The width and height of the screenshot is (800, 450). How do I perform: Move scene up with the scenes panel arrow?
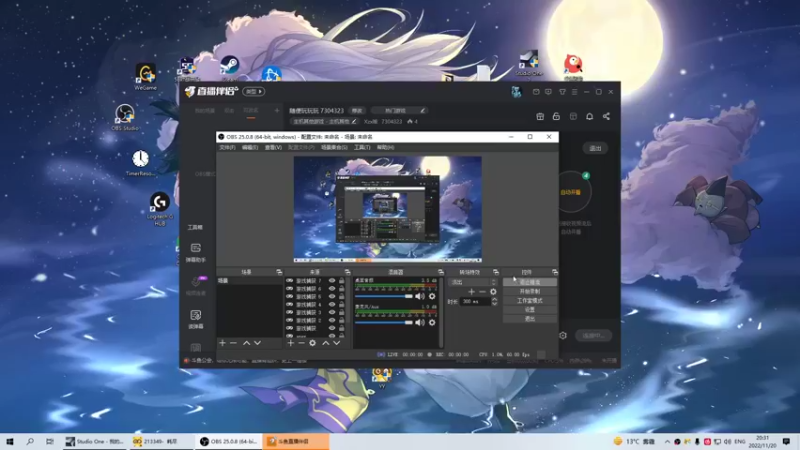point(246,343)
